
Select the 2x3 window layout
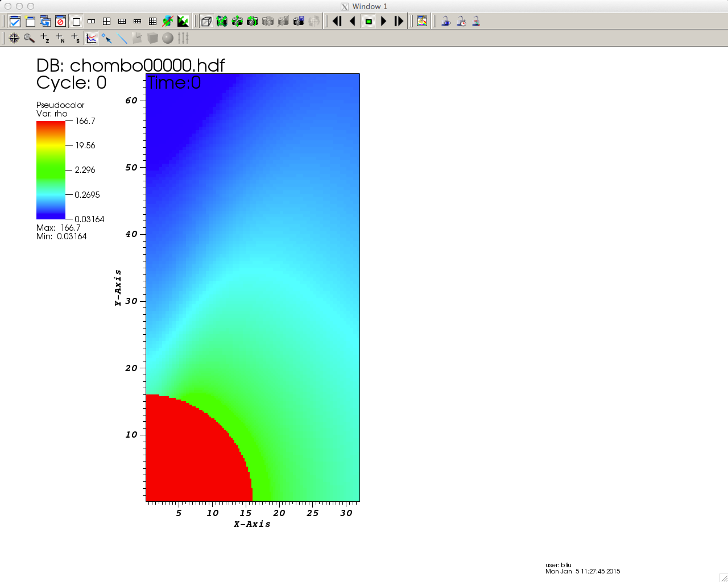122,22
